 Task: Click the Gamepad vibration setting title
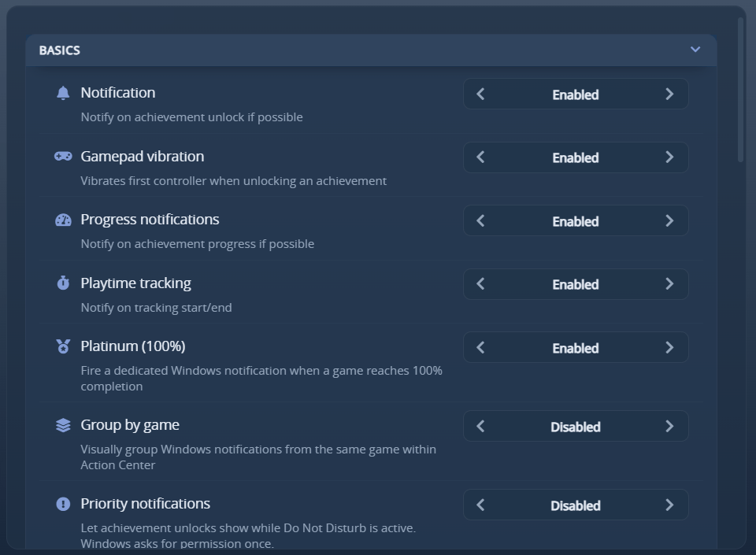143,156
